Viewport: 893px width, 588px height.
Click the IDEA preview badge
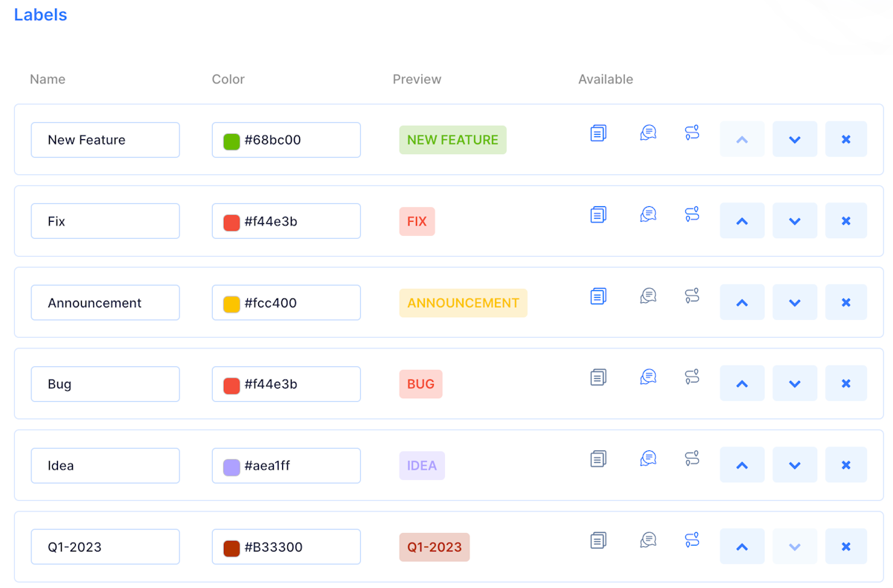tap(422, 466)
